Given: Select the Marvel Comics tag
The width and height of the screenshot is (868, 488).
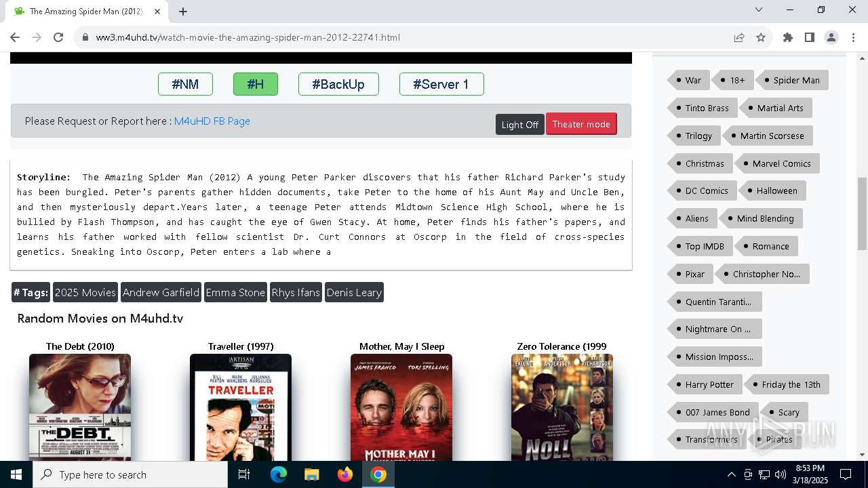Looking at the screenshot, I should pyautogui.click(x=777, y=163).
